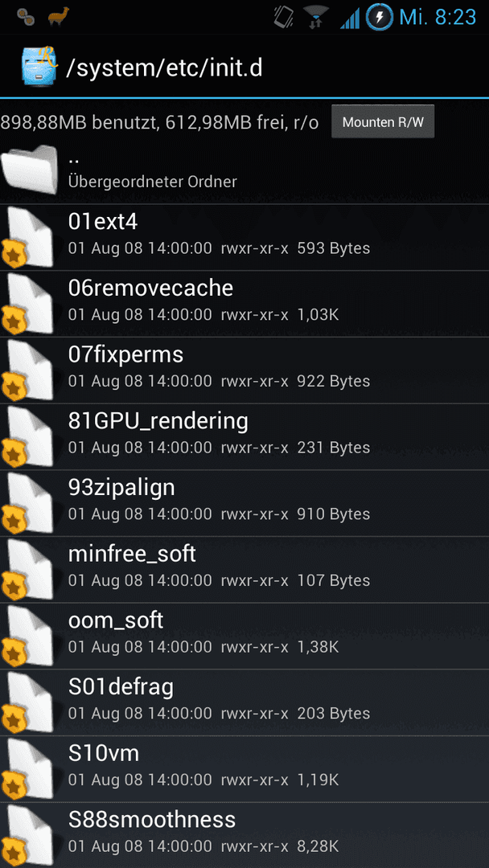Tap the status bar clock Mi. 8:23
This screenshot has width=489, height=868.
click(x=438, y=17)
